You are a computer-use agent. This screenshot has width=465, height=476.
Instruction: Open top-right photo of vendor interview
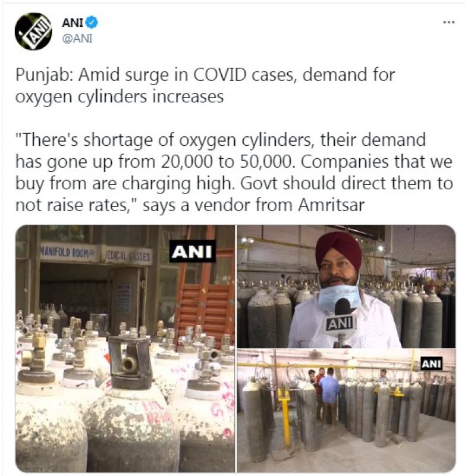click(346, 286)
